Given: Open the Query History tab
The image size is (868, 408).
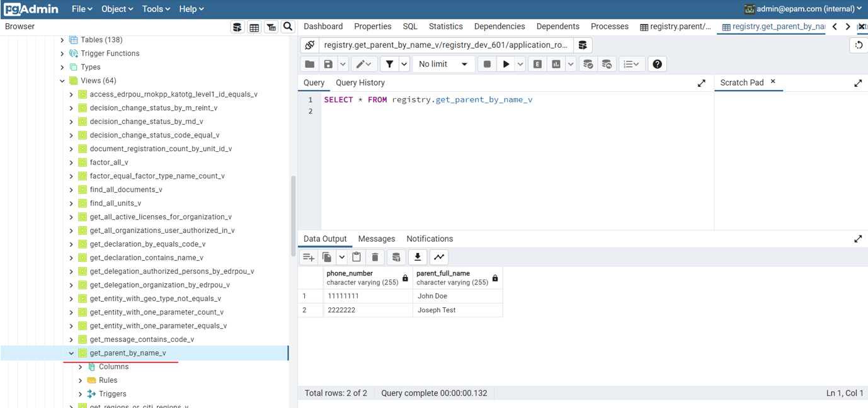Looking at the screenshot, I should point(360,83).
